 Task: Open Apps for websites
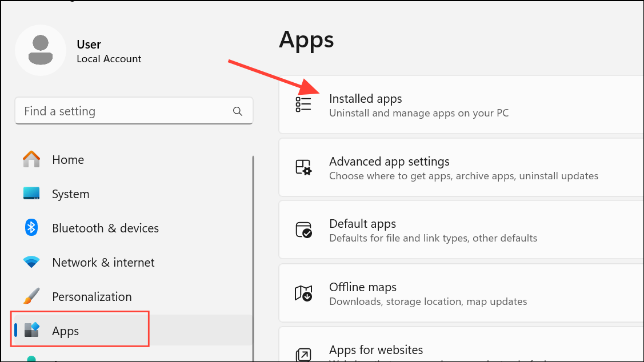(461, 344)
